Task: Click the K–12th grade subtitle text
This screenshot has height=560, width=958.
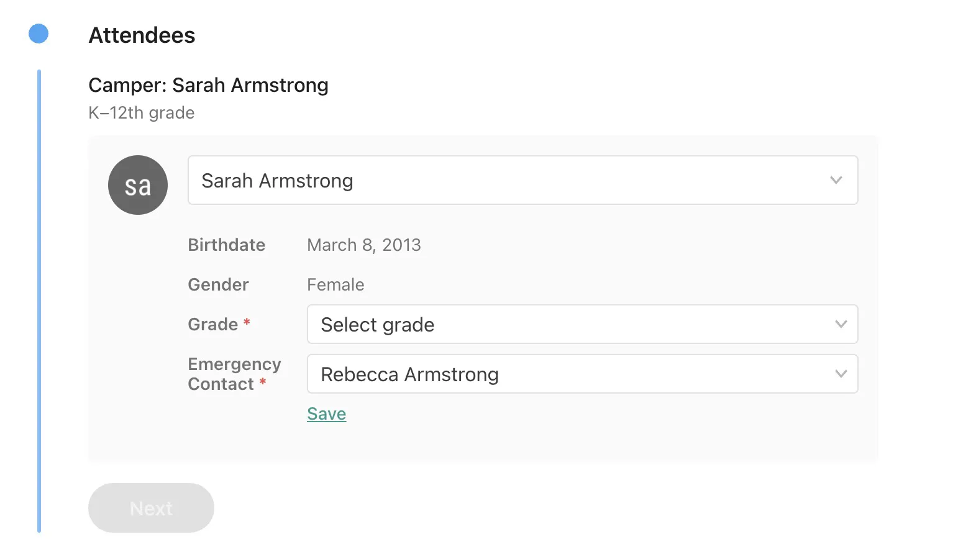Action: (141, 113)
